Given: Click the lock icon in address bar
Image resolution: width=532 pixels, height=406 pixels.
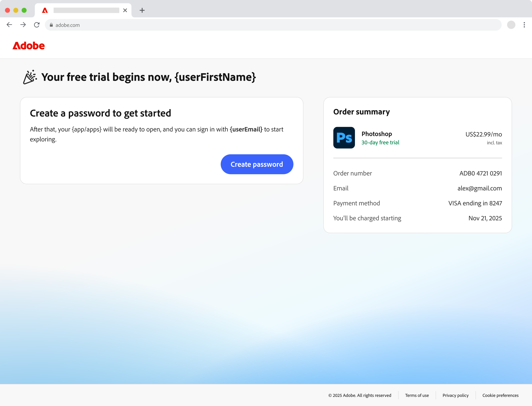Looking at the screenshot, I should [51, 25].
